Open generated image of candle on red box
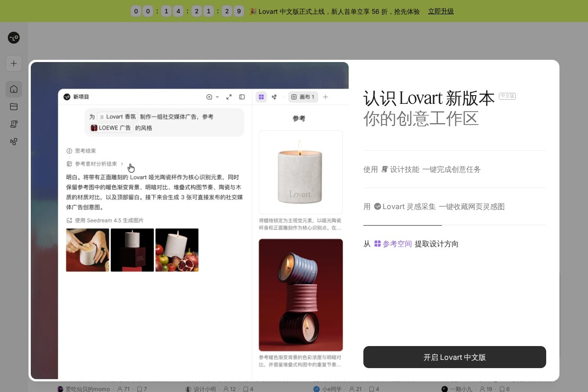Screen dimensions: 588x392 [x=132, y=250]
